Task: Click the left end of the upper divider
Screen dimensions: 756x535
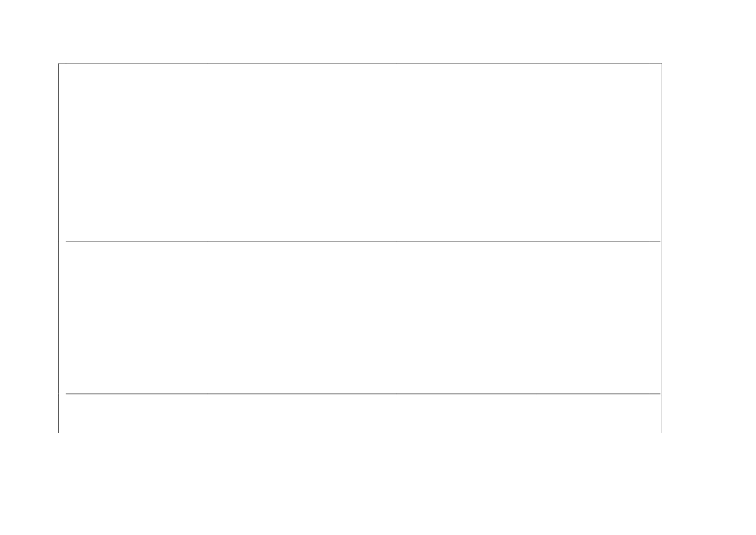Action: 67,241
